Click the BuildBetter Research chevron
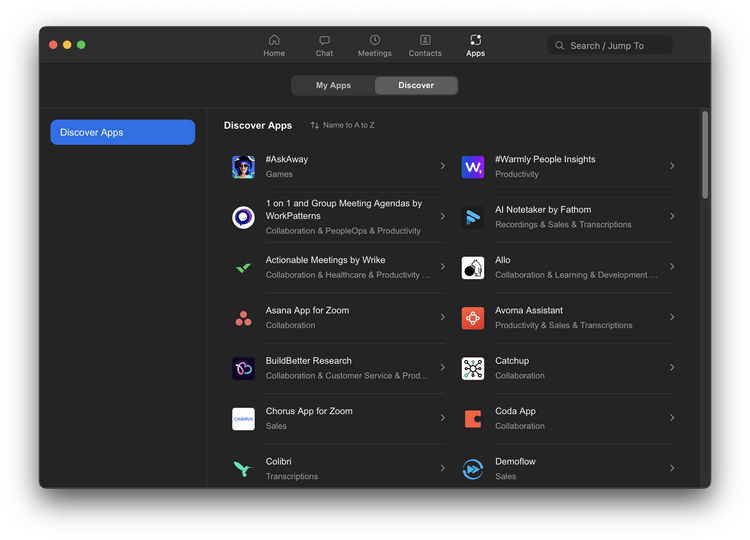750x540 pixels. click(442, 367)
